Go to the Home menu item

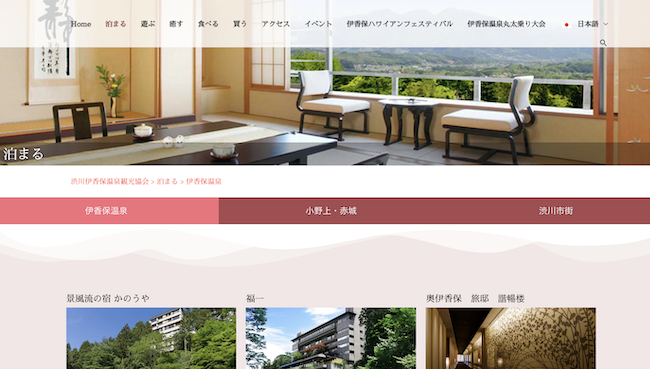pos(81,24)
